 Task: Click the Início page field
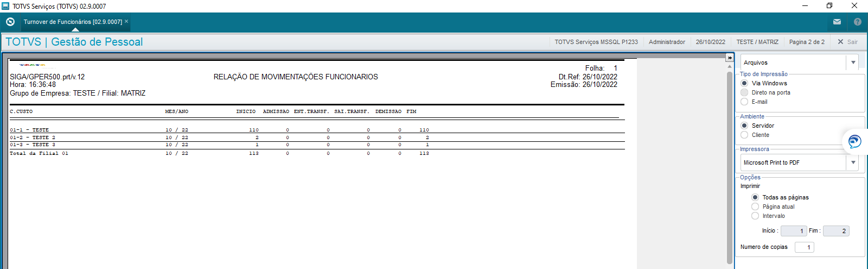794,231
